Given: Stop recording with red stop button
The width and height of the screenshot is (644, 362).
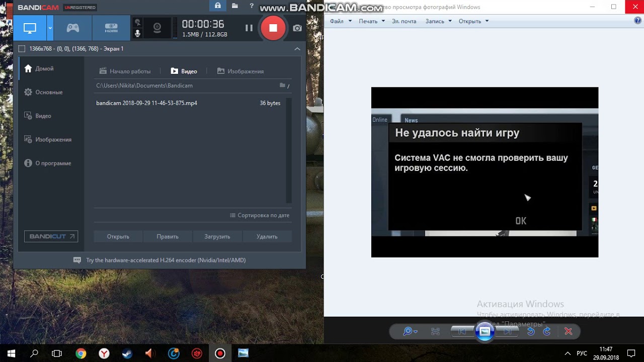Looking at the screenshot, I should tap(273, 28).
